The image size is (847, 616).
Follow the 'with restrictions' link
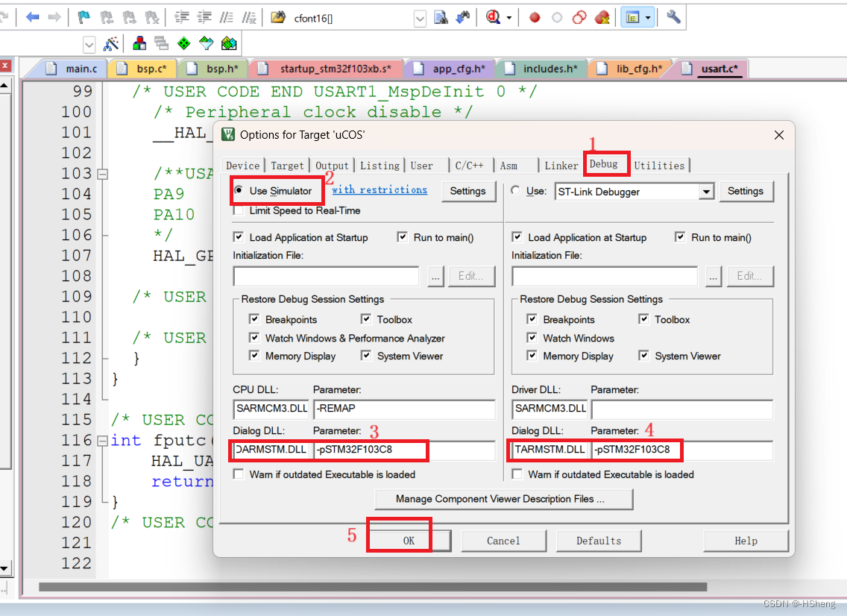[x=380, y=189]
